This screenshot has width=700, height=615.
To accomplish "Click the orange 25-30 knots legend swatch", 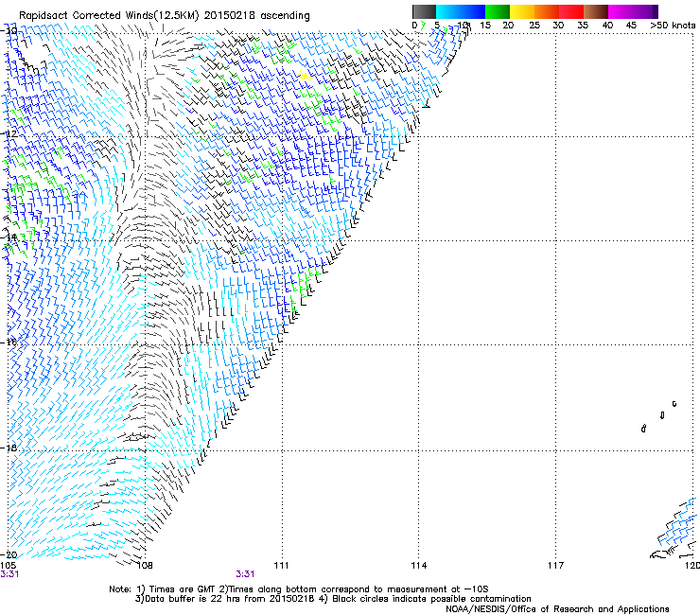I will [x=547, y=11].
